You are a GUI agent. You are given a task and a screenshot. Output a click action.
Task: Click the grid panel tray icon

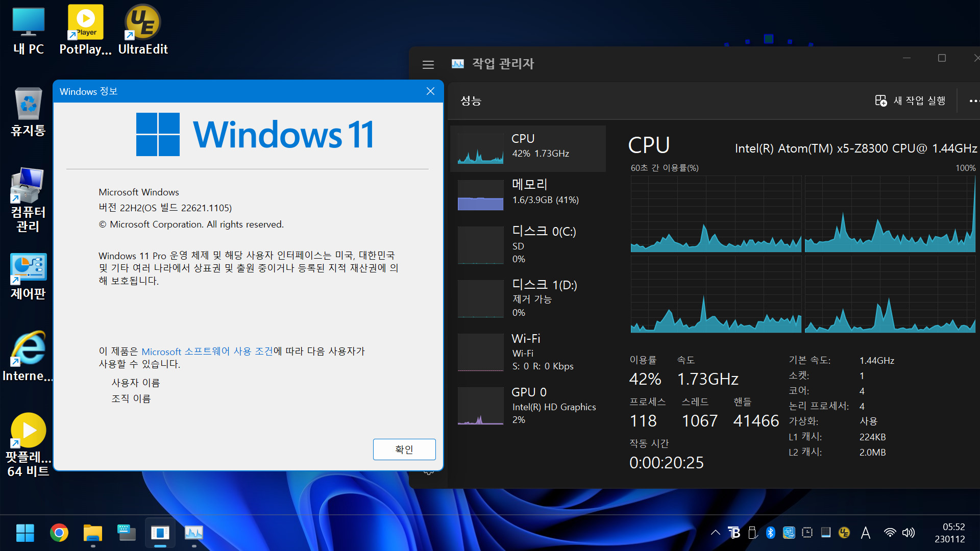[x=826, y=533]
